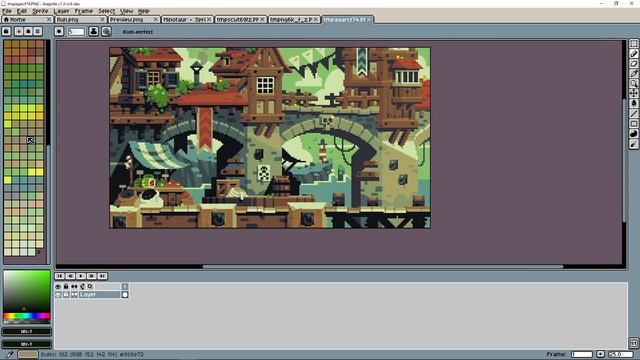Toggle the timeline header continuous layers icon

pyautogui.click(x=74, y=287)
